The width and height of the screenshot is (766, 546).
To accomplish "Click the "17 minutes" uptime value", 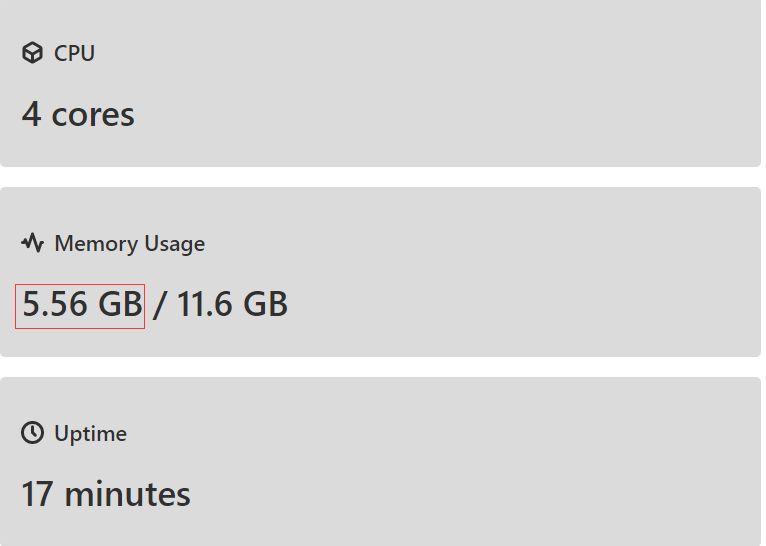I will point(106,494).
